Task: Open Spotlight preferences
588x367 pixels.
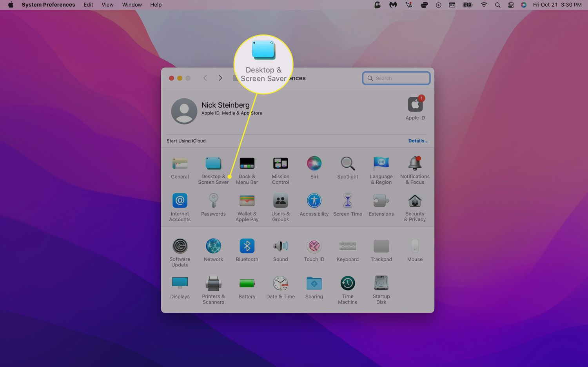Action: click(x=348, y=168)
